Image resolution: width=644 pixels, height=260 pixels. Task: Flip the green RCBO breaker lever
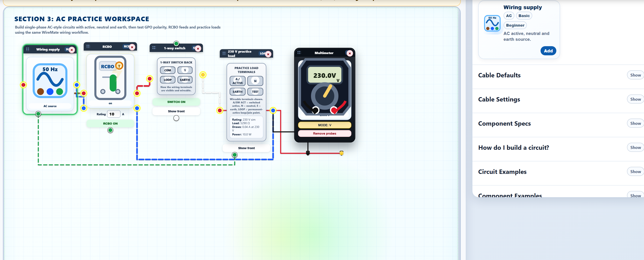click(x=113, y=83)
